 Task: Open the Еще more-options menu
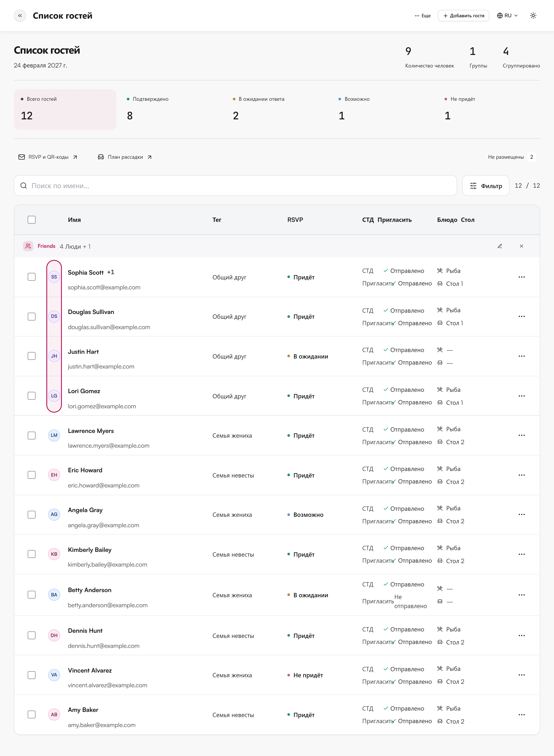pos(423,15)
